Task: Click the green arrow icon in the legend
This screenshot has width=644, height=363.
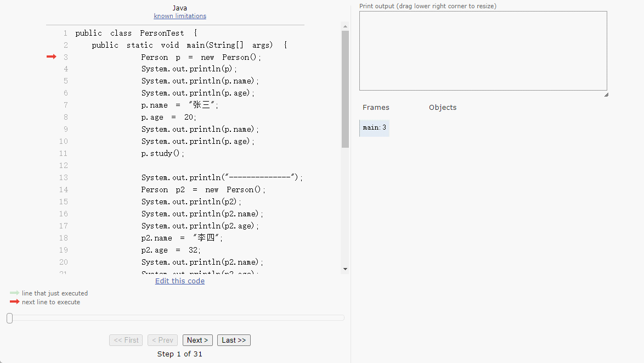Action: (x=14, y=293)
